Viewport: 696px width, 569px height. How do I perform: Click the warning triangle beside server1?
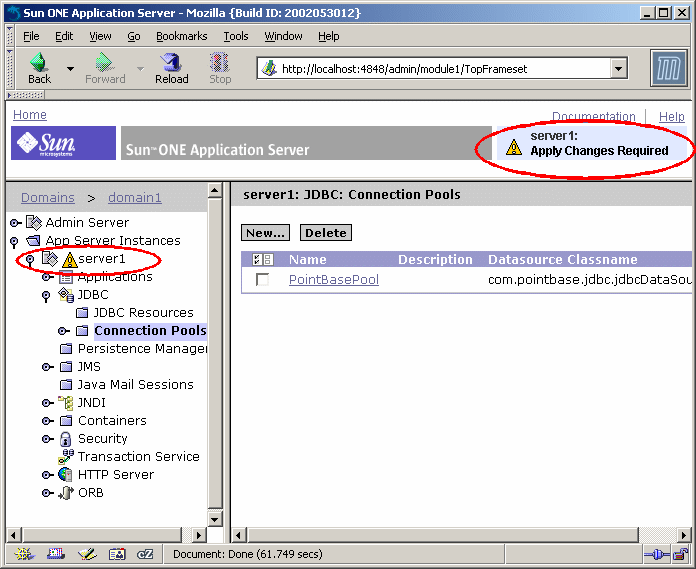69,260
